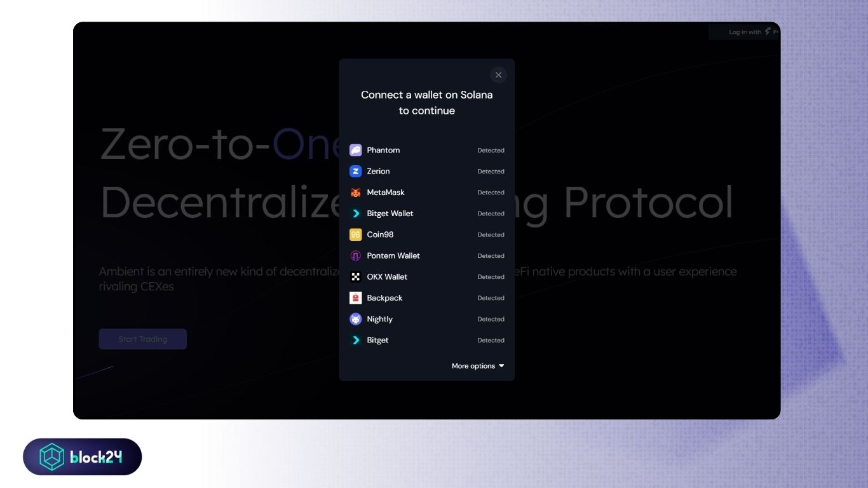Click the MetaMask fox icon

pos(356,193)
